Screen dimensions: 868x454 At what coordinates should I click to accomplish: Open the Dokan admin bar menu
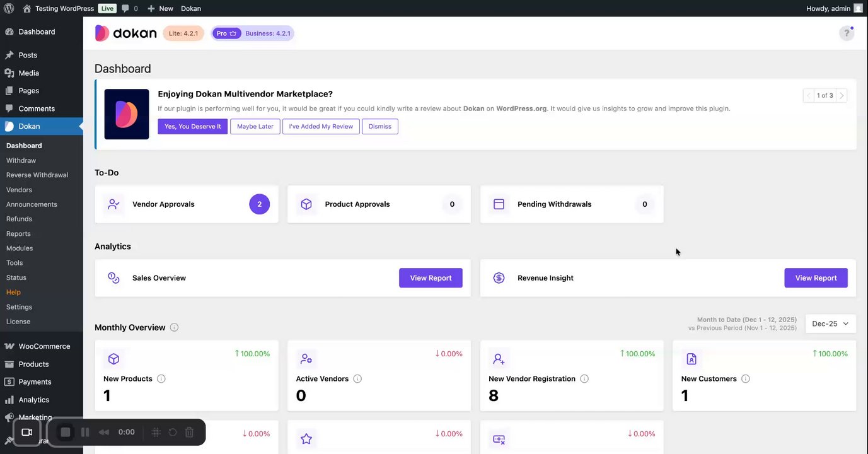[191, 8]
